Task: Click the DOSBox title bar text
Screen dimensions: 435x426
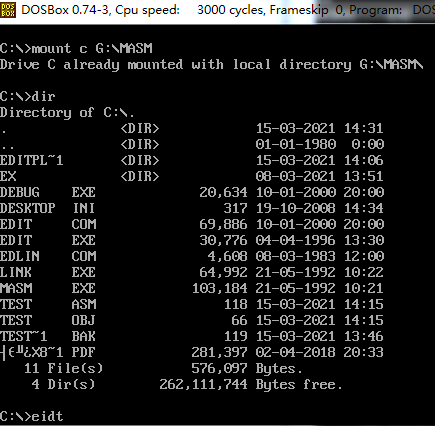Action: [228, 10]
